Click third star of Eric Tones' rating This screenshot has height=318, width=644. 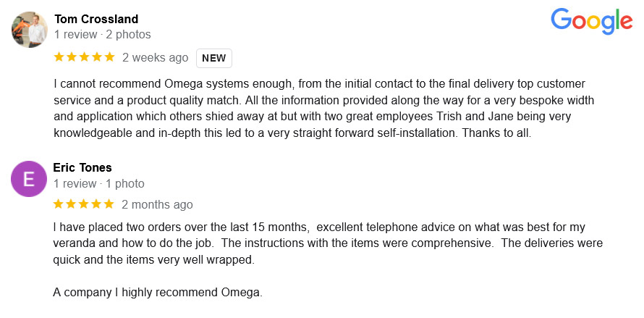[83, 204]
